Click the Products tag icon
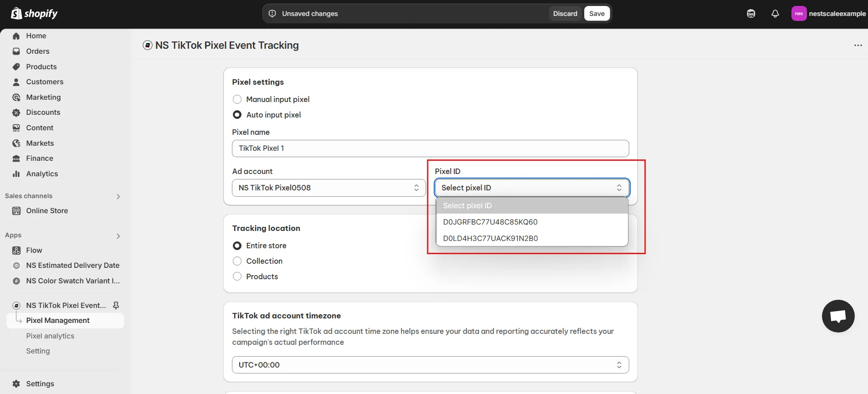Screen dimensions: 868x394 tap(16, 67)
